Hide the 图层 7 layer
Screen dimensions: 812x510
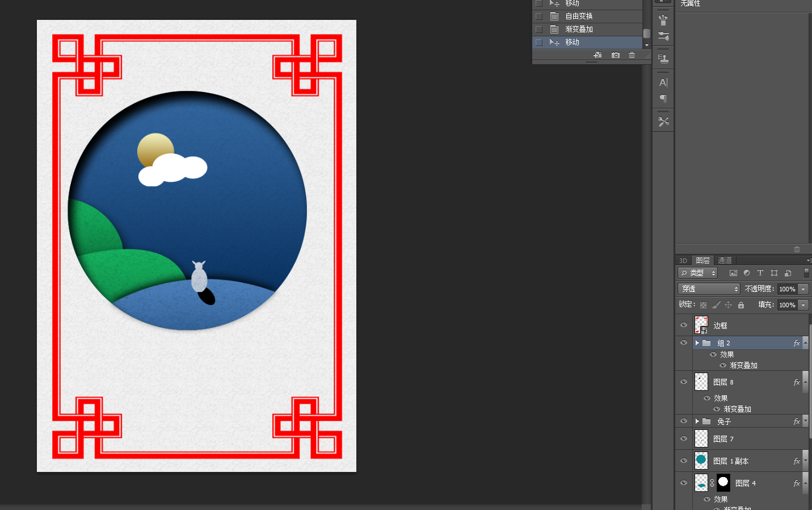point(684,439)
